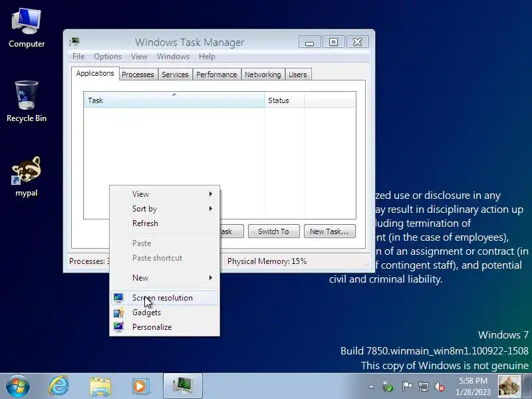The image size is (532, 399).
Task: Switch to the Users tab
Action: click(x=297, y=74)
